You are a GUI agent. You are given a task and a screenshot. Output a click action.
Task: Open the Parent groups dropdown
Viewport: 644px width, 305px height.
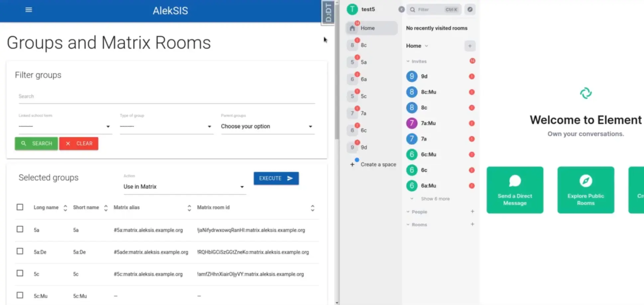pyautogui.click(x=267, y=126)
